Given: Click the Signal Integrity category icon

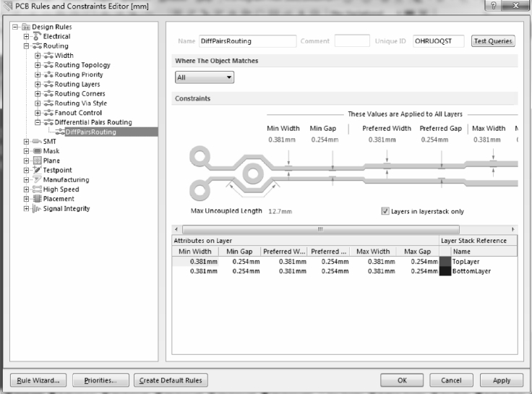Looking at the screenshot, I should pos(37,208).
